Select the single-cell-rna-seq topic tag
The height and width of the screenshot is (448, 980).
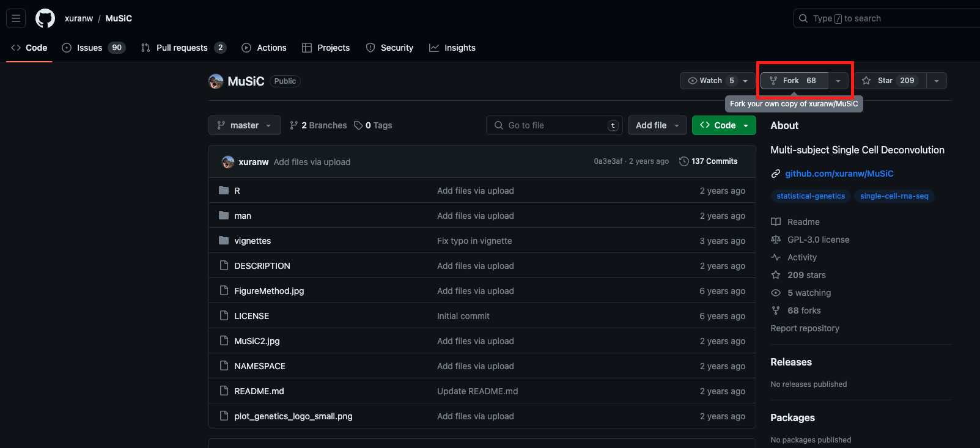[x=894, y=196]
